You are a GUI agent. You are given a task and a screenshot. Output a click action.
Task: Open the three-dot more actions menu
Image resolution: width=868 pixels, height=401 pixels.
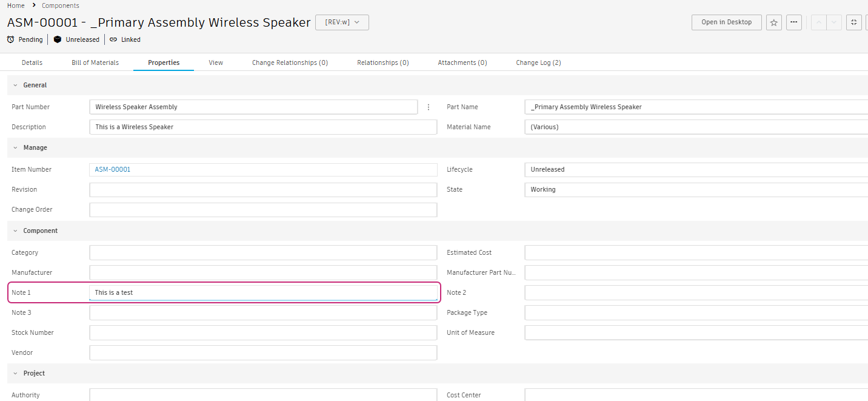(794, 22)
